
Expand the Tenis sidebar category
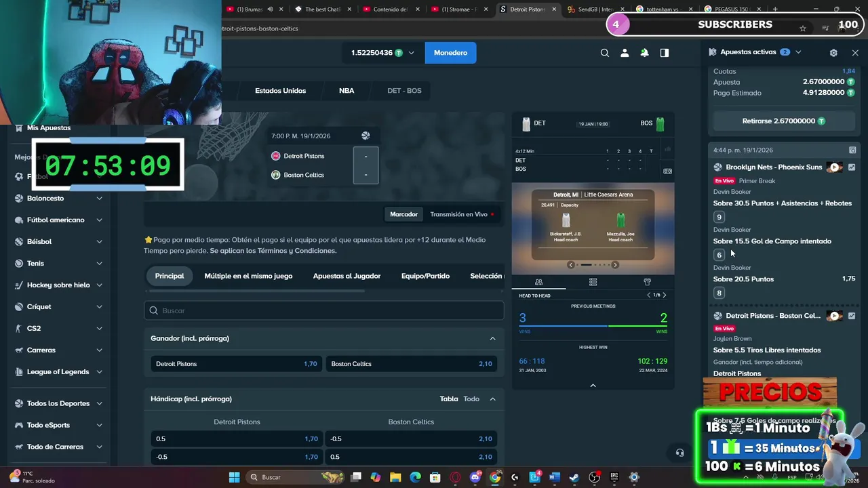click(x=99, y=264)
